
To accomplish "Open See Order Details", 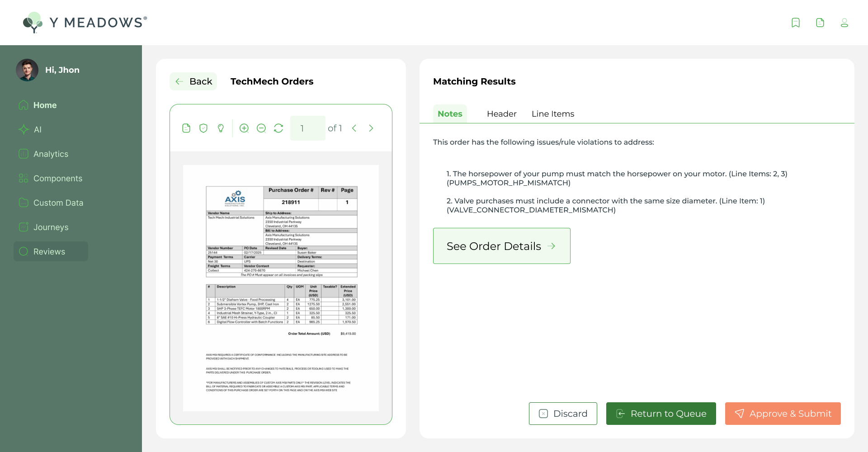I will click(x=501, y=246).
